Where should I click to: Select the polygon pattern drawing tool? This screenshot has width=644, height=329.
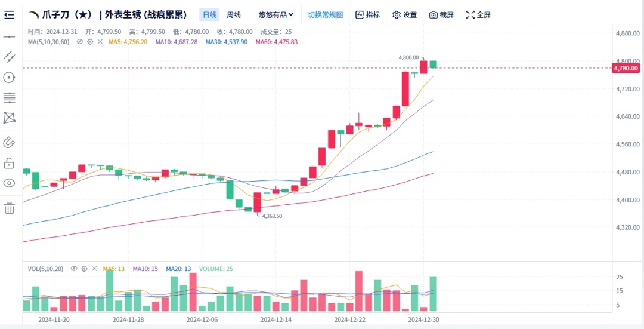click(x=9, y=118)
